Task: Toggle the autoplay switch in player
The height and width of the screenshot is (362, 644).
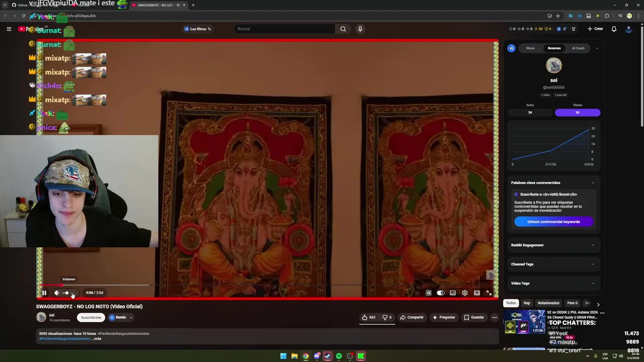Action: pyautogui.click(x=441, y=293)
